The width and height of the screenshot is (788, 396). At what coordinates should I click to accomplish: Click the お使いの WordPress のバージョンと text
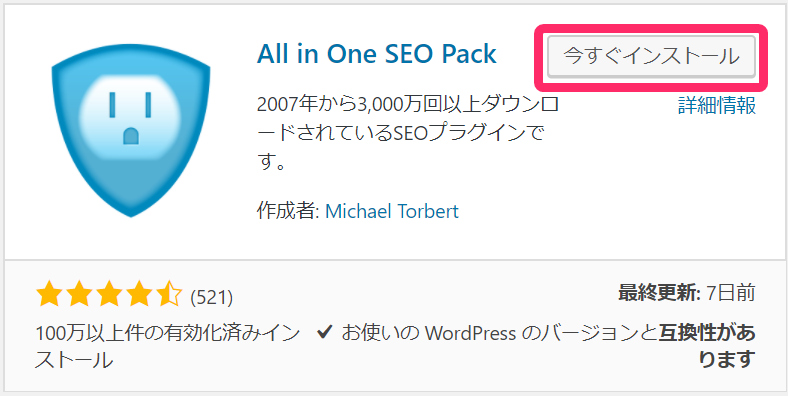coord(500,333)
